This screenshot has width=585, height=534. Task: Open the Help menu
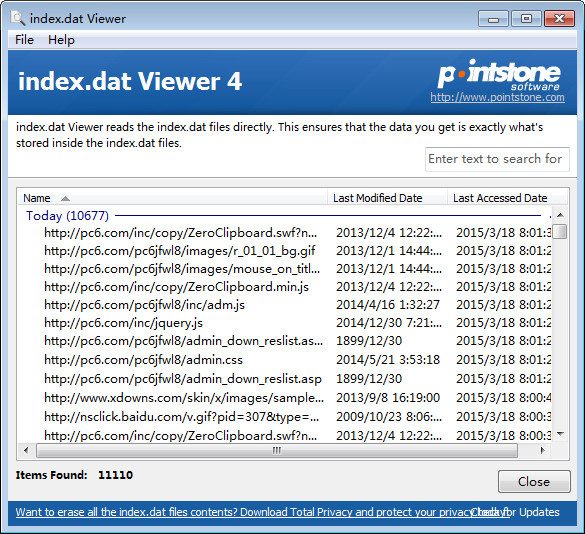click(x=61, y=40)
